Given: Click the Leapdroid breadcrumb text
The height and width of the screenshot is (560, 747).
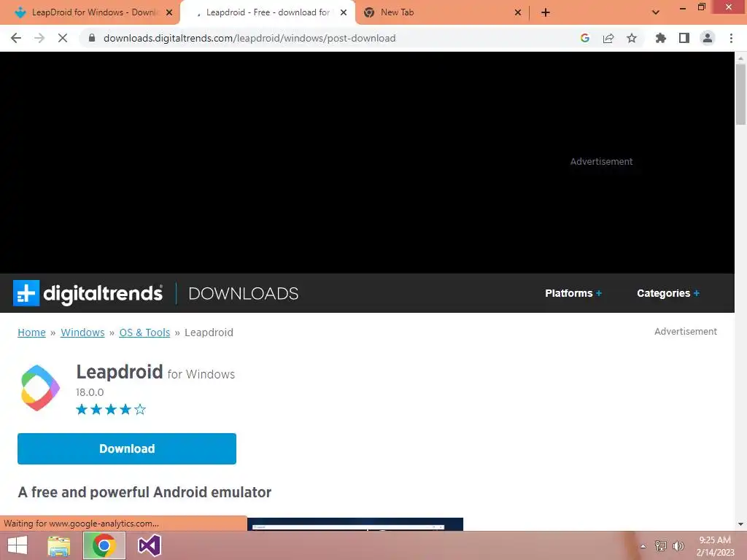Looking at the screenshot, I should (209, 332).
